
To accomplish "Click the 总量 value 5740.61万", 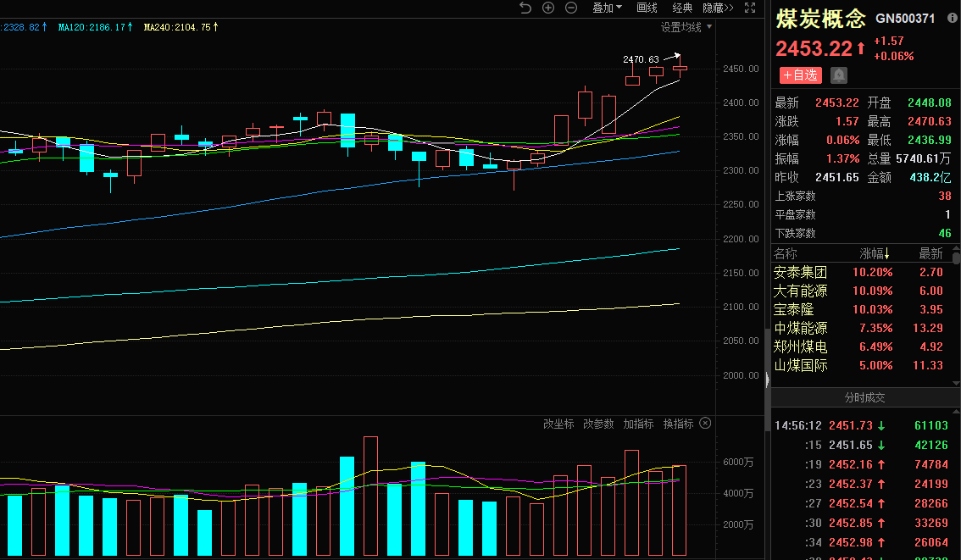I will 923,158.
